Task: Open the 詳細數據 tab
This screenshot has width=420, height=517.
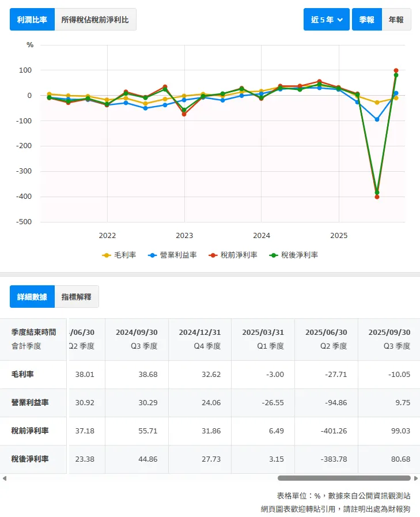Action: (x=32, y=296)
